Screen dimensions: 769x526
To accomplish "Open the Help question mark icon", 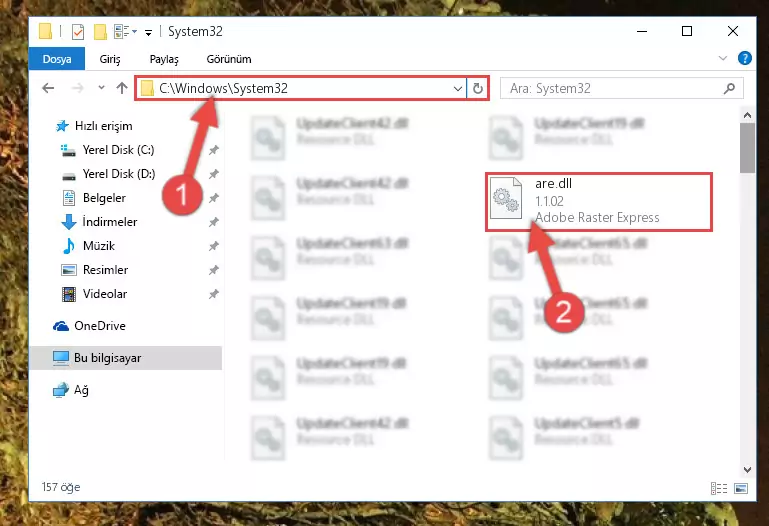I will point(744,58).
